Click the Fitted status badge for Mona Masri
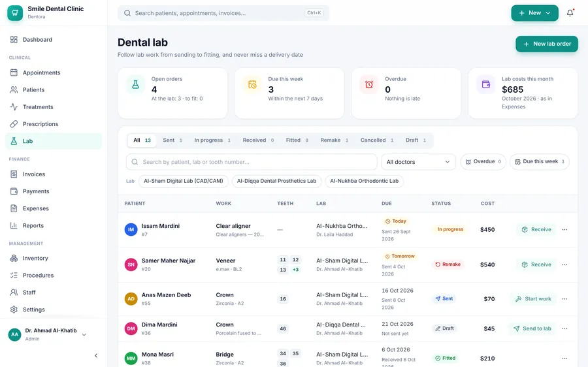This screenshot has width=588, height=367. (445, 358)
